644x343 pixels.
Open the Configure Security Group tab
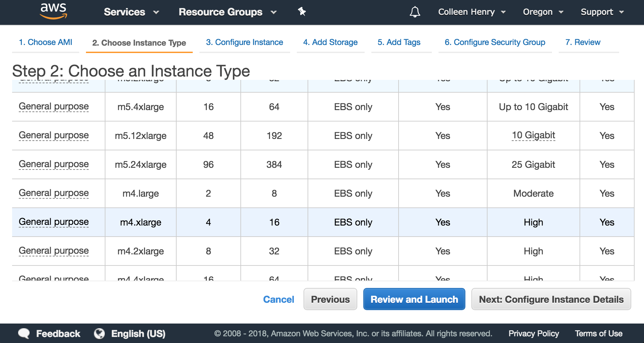point(495,42)
